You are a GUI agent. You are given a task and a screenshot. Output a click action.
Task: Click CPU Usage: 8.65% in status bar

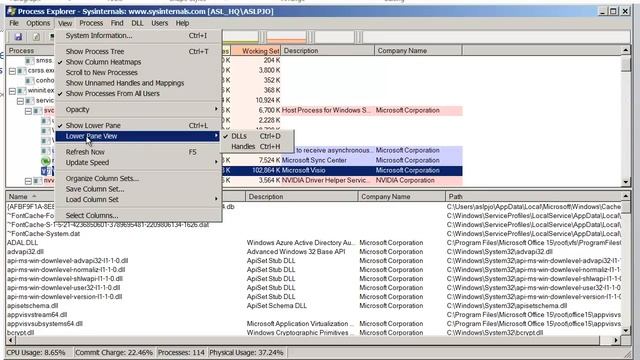[36, 352]
